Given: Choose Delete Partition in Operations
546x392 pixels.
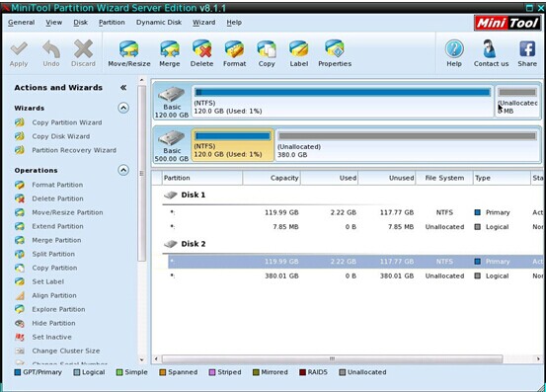Looking at the screenshot, I should pos(58,198).
